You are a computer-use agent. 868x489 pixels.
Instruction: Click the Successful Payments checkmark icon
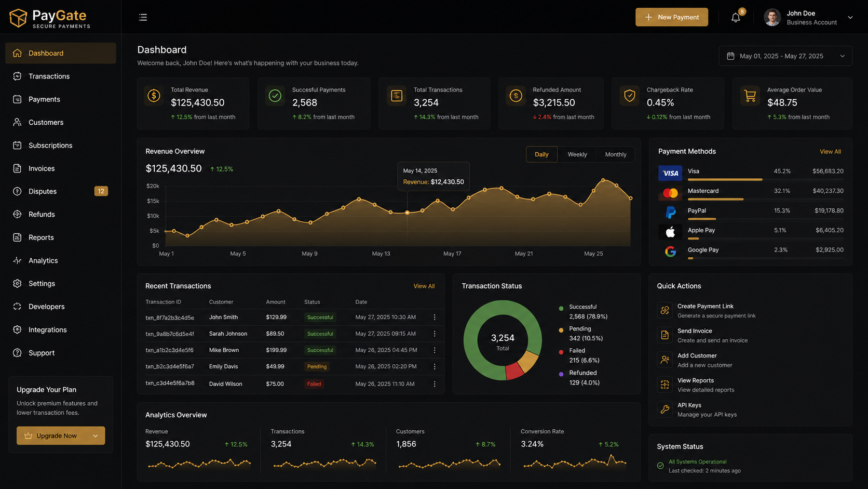click(x=275, y=96)
